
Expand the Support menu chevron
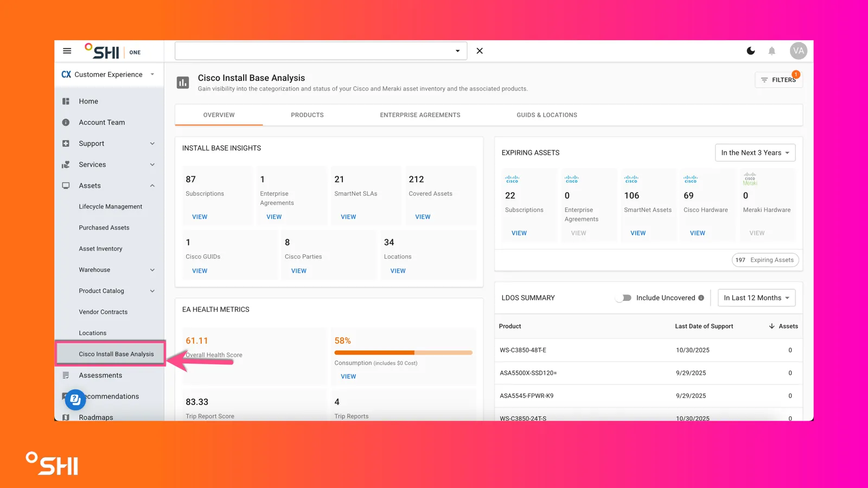[x=152, y=144]
